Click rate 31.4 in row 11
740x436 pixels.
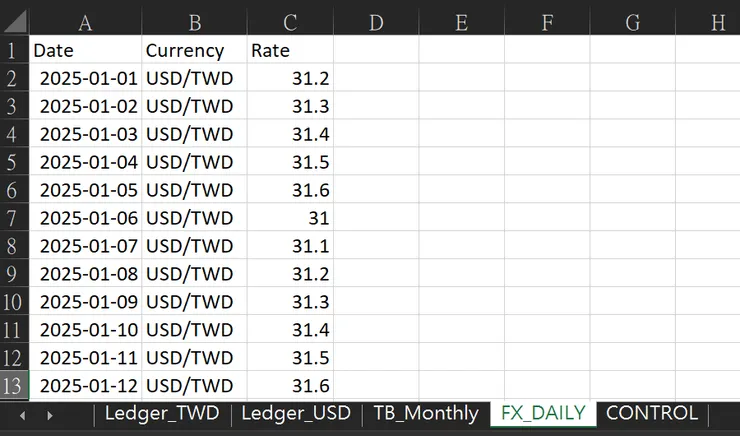[x=290, y=329]
